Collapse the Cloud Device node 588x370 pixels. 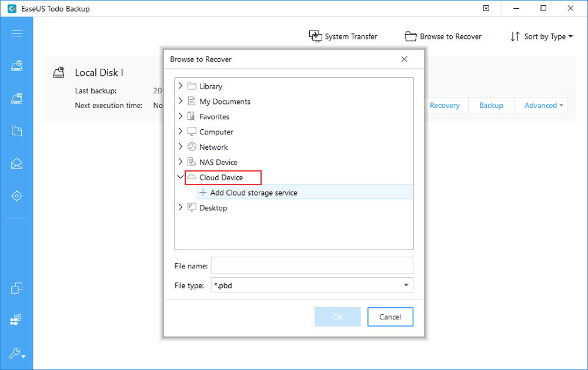[181, 177]
